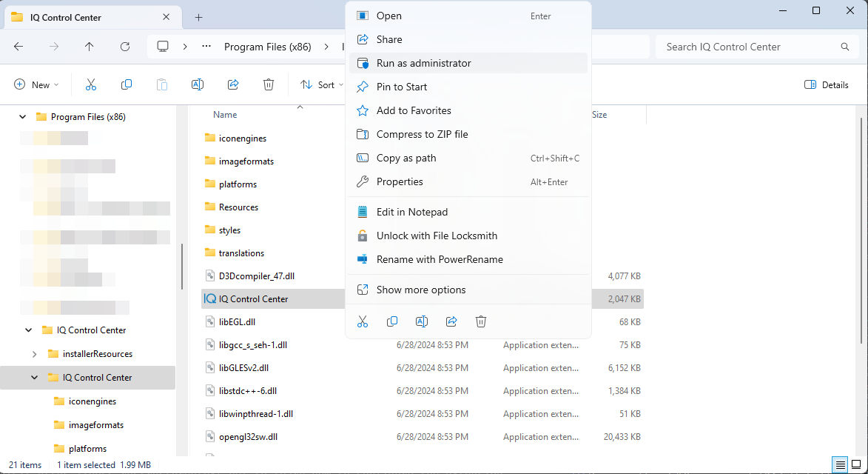Screen dimensions: 868x474
Task: Select Run as administrator
Action: [x=468, y=63]
